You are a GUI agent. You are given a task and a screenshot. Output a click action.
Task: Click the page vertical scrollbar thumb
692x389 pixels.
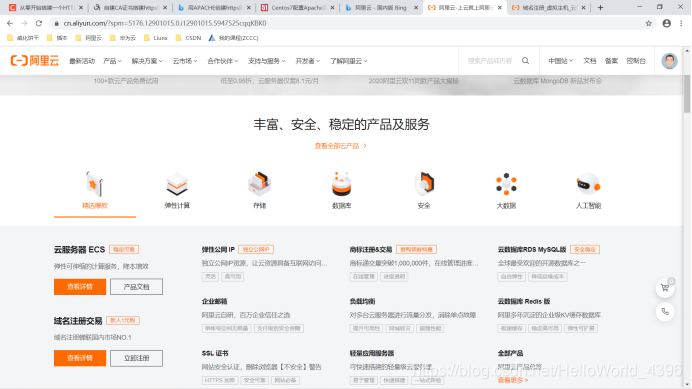point(687,94)
